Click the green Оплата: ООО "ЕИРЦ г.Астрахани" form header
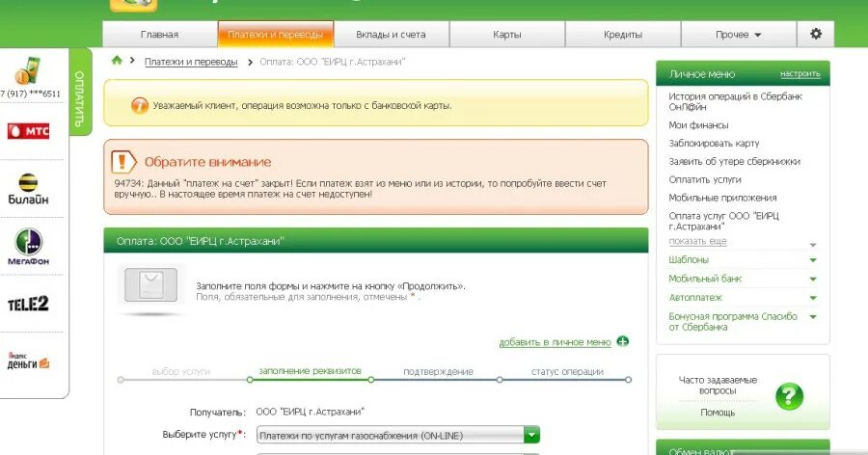The height and width of the screenshot is (455, 868). pyautogui.click(x=376, y=241)
